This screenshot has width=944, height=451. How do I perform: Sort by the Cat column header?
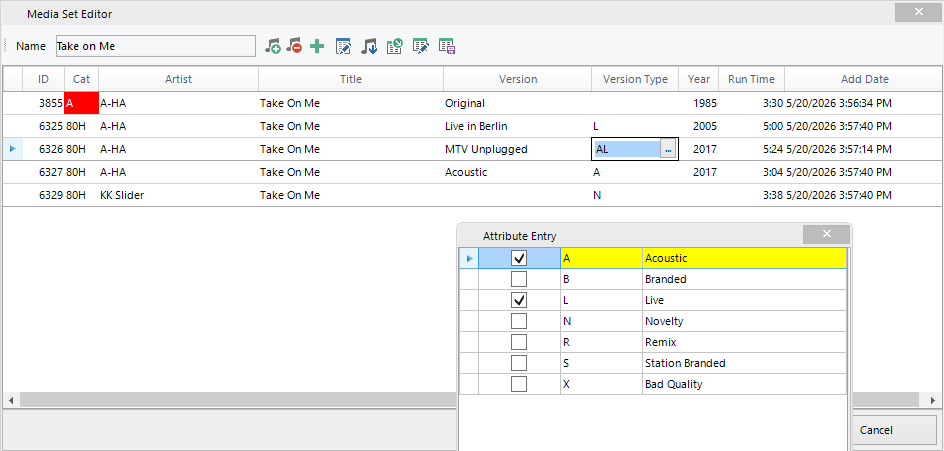click(x=81, y=79)
